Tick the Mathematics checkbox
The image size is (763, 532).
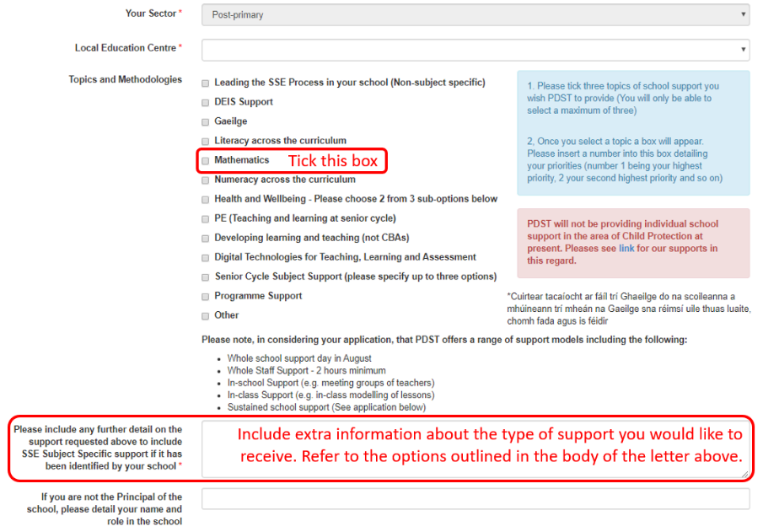coord(206,161)
